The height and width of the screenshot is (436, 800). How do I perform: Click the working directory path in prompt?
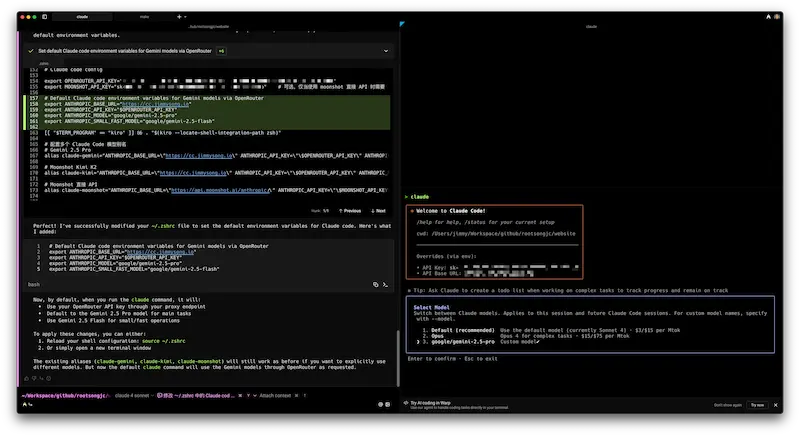pos(65,395)
